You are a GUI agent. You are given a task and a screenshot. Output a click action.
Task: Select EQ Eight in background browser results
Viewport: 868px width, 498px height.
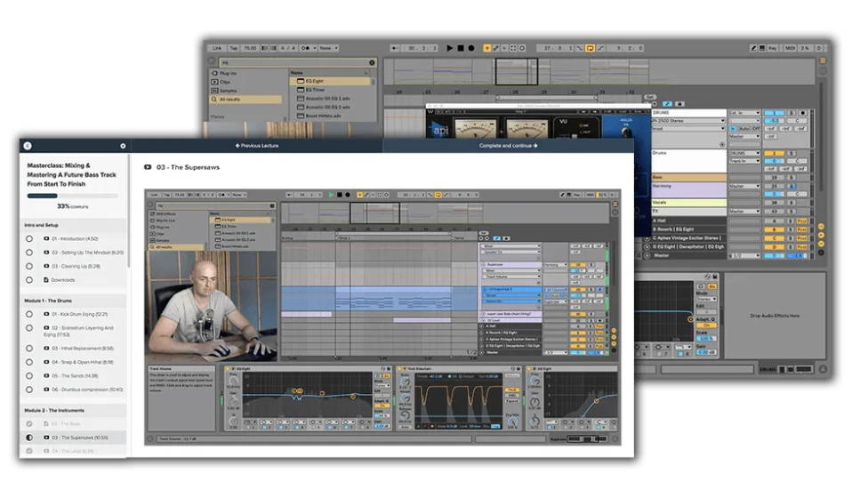click(x=331, y=81)
